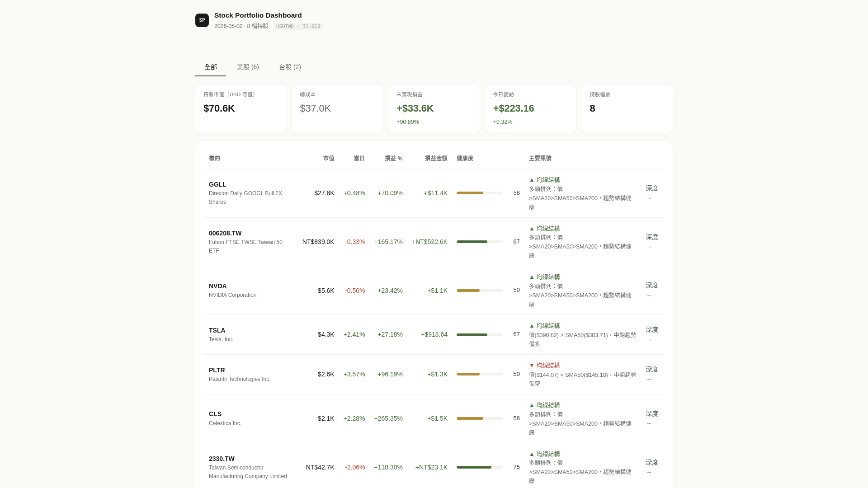Click TSLA daily change +2.41%
The image size is (868, 488).
[354, 334]
